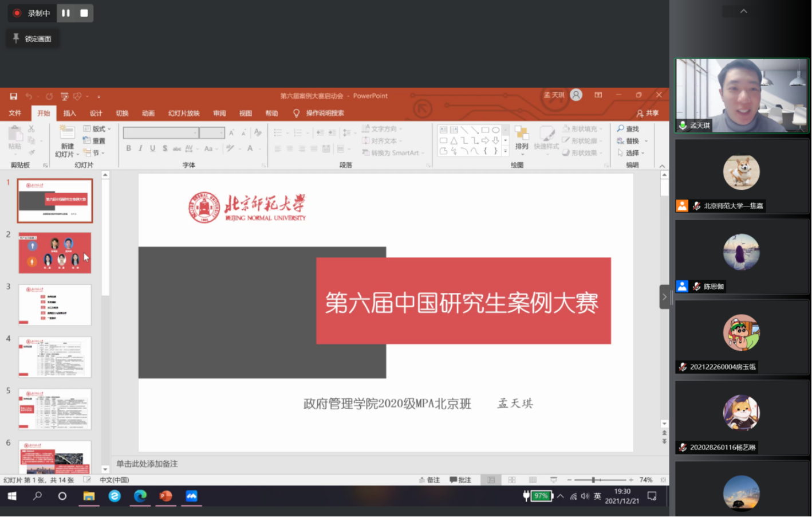
Task: Create a new slide with the 新建幻灯片 icon
Action: pos(67,133)
